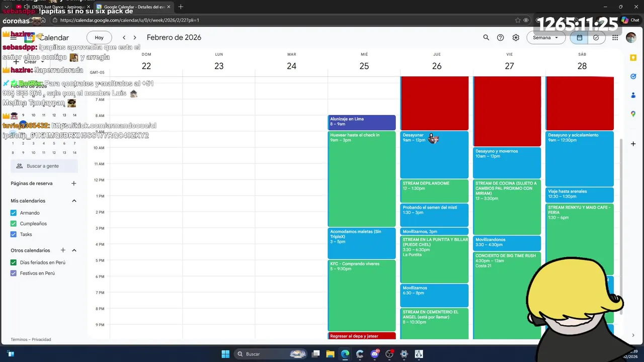Open Acomodamos maletas event
Viewport: 644px width, 362px height.
[362, 243]
